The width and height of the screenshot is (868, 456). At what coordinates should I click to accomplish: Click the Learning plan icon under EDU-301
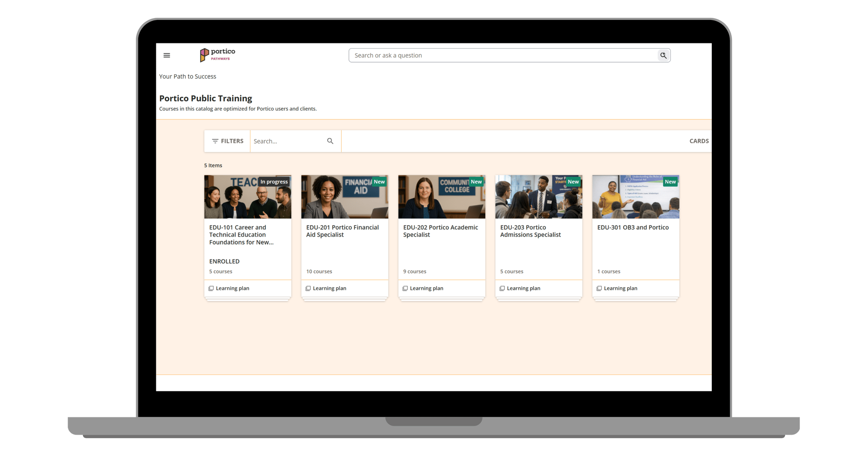pos(599,288)
